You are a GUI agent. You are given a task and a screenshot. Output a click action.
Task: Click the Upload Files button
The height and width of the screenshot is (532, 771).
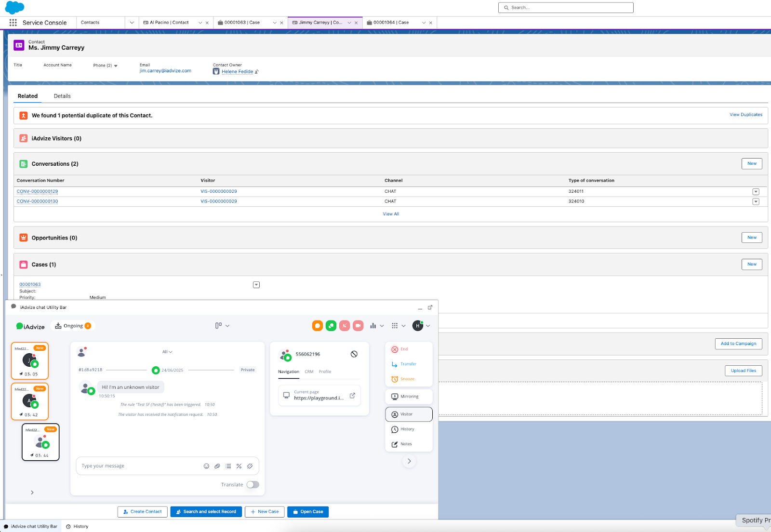pos(743,371)
